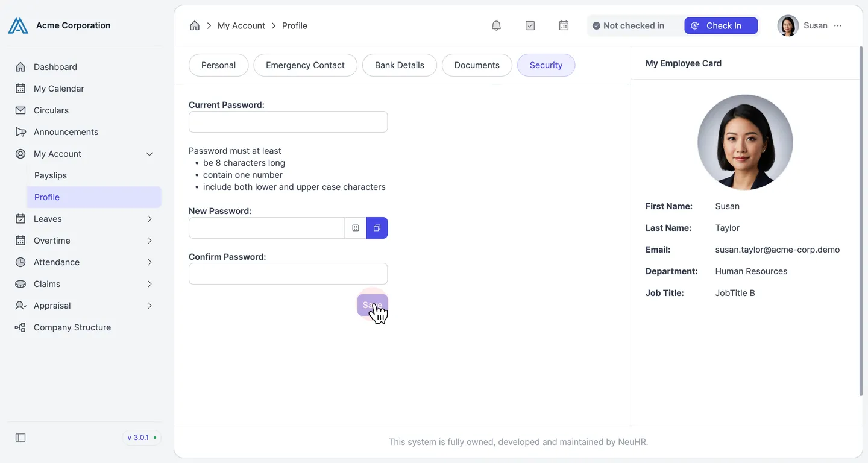Click the My Calendar sidebar icon
Image resolution: width=868 pixels, height=463 pixels.
click(20, 89)
